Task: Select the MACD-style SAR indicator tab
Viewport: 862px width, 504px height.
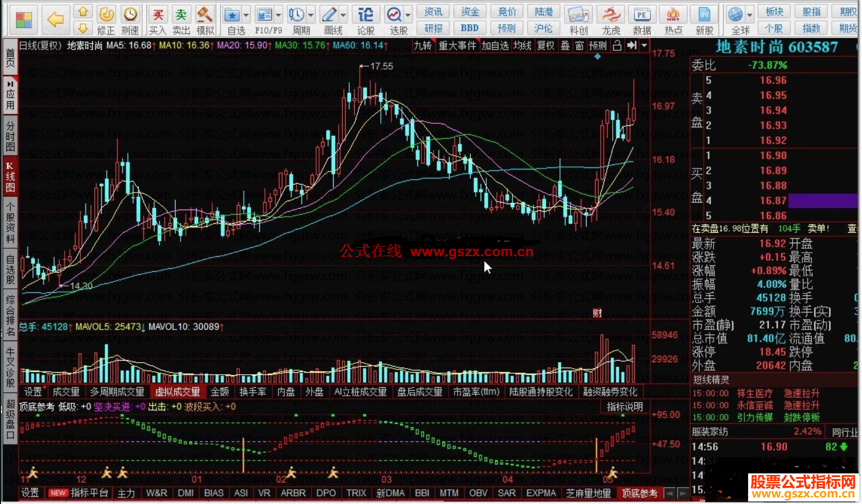Action: click(507, 493)
